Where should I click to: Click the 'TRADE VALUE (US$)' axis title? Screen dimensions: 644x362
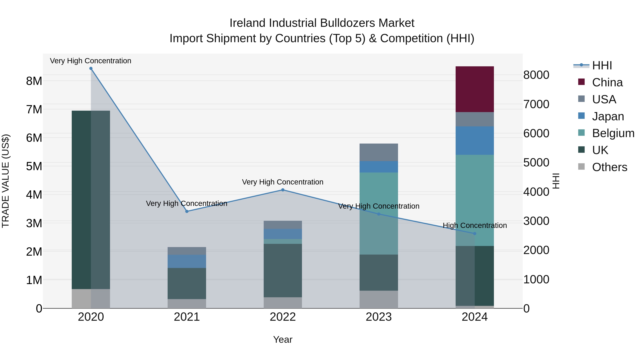coord(6,181)
